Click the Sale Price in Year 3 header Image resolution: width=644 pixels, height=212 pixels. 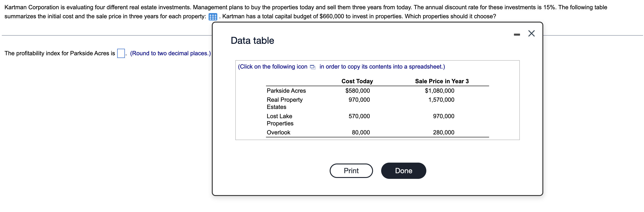tap(441, 81)
